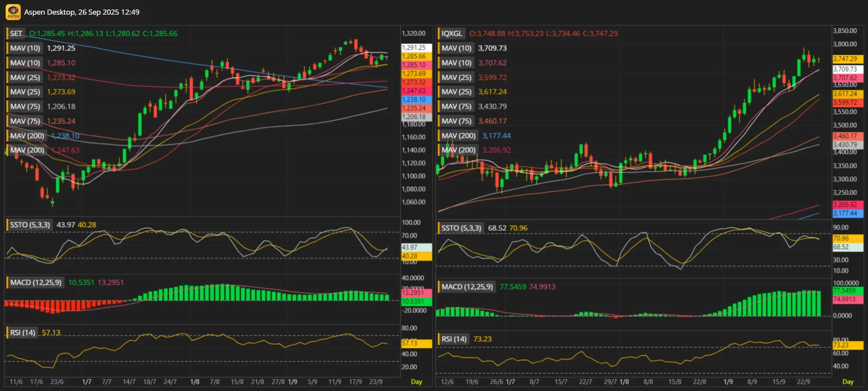
Task: Click MAV (200) label showing 1,238.10
Action: 27,136
